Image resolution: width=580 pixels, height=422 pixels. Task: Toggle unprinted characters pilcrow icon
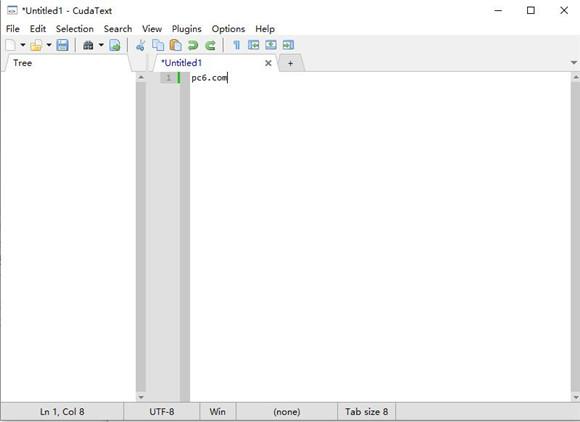(236, 45)
